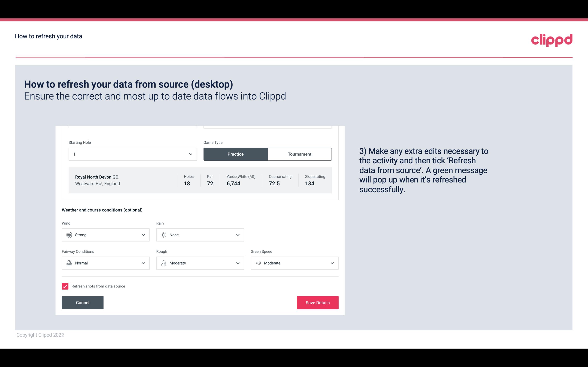Select the Rough condition Moderate dropdown
The width and height of the screenshot is (588, 367).
pyautogui.click(x=200, y=263)
